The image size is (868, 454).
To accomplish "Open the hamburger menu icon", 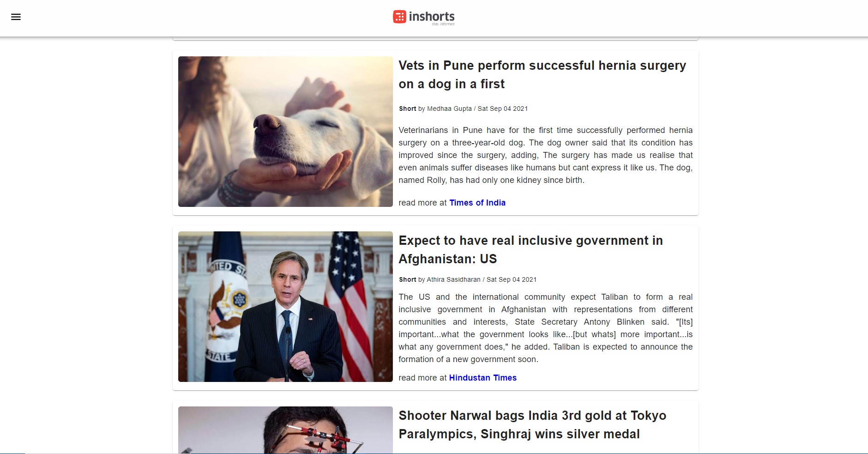I will pos(16,17).
